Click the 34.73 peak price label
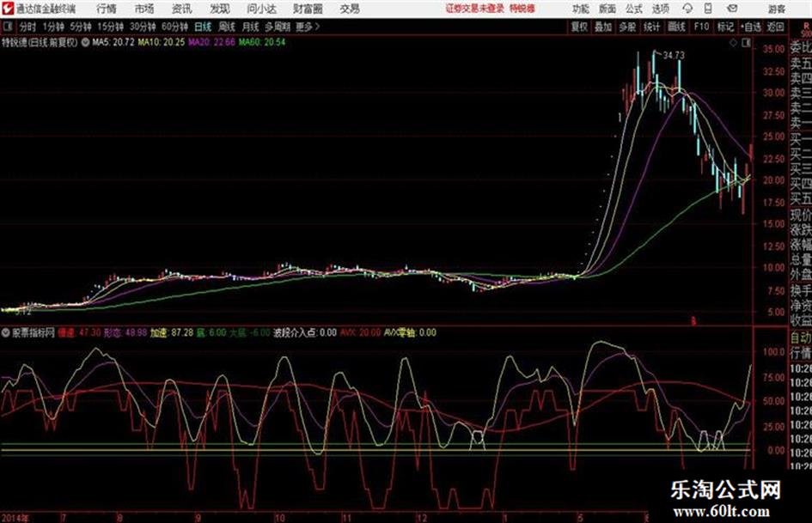The image size is (812, 523). pyautogui.click(x=674, y=55)
